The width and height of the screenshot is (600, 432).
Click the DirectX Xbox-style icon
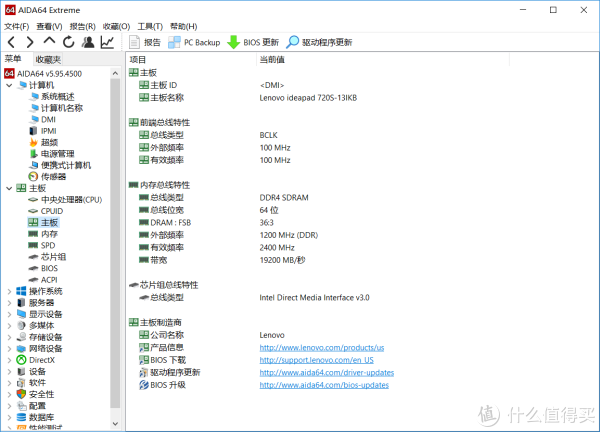21,360
